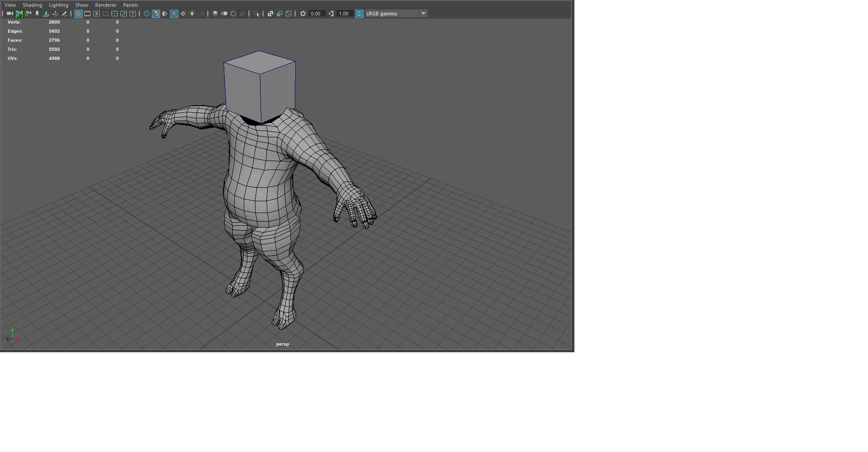The width and height of the screenshot is (868, 452).
Task: Click the Exposure aperture icon
Action: [x=303, y=14]
